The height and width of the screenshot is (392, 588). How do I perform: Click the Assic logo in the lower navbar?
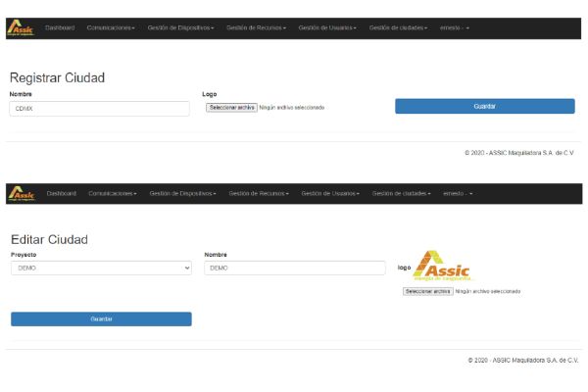point(21,194)
